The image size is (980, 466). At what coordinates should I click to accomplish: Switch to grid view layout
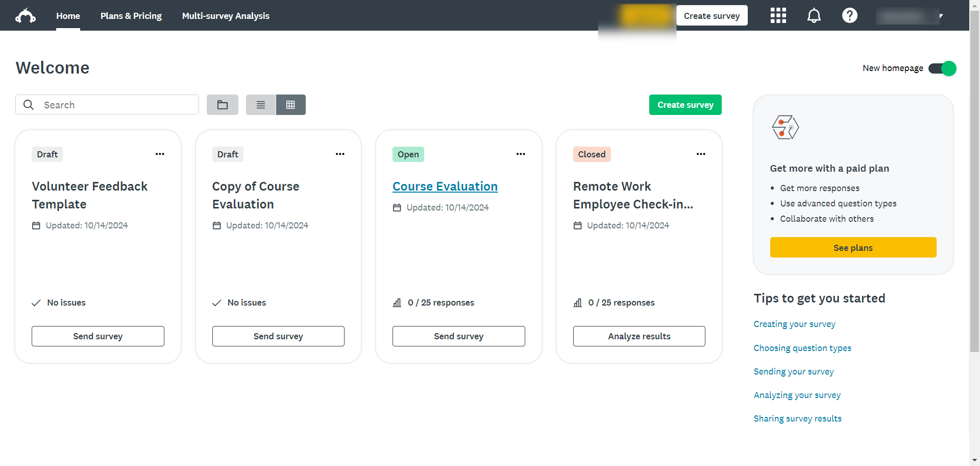(x=291, y=105)
